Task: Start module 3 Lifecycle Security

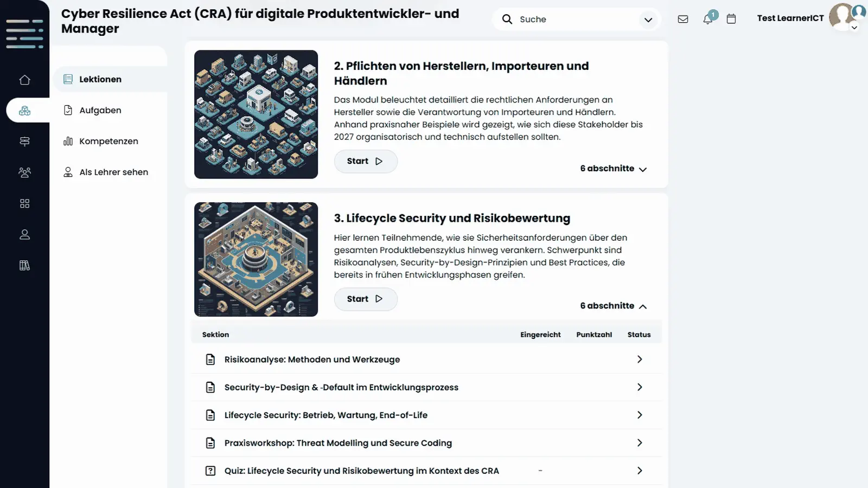Action: pos(366,299)
